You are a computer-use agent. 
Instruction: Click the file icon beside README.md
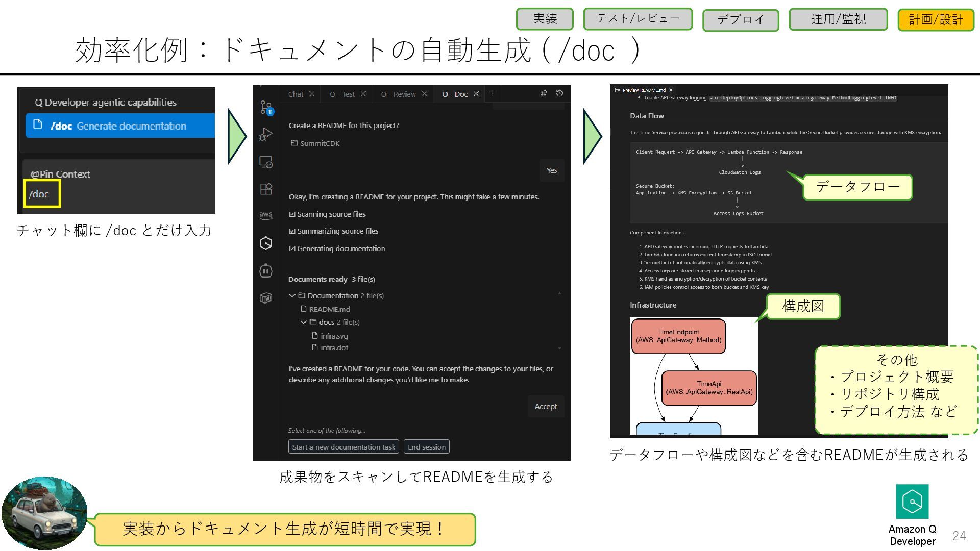pos(304,309)
